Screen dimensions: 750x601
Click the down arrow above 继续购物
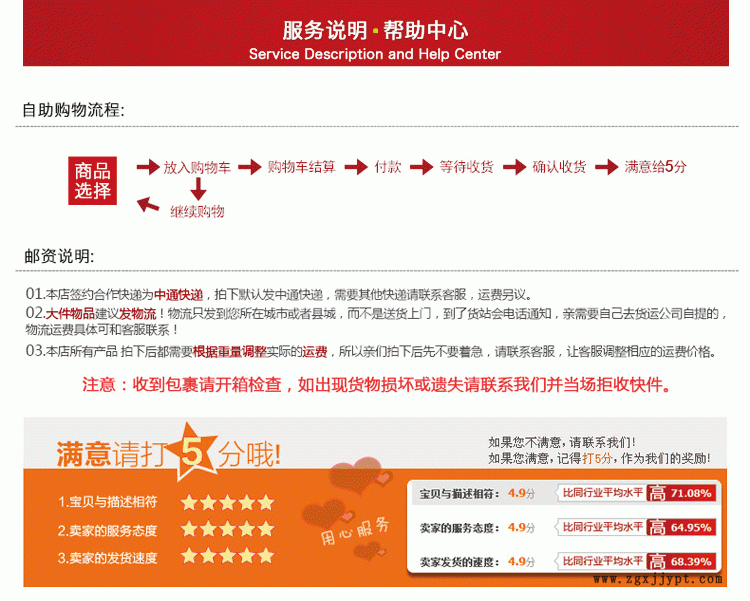point(198,188)
